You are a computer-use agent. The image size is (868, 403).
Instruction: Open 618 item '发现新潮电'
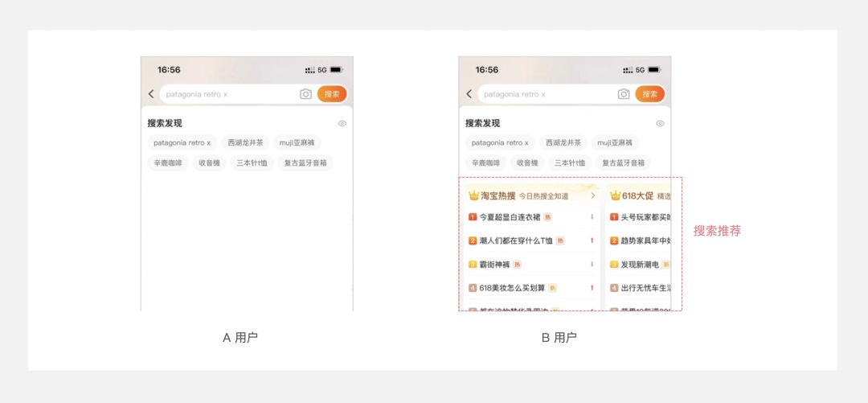[640, 265]
